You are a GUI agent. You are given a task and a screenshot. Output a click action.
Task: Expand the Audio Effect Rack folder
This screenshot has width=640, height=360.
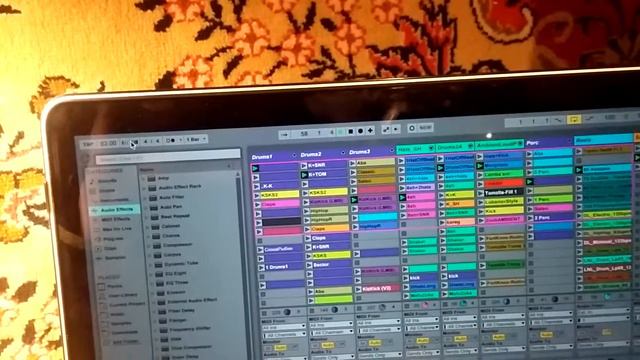[144, 188]
